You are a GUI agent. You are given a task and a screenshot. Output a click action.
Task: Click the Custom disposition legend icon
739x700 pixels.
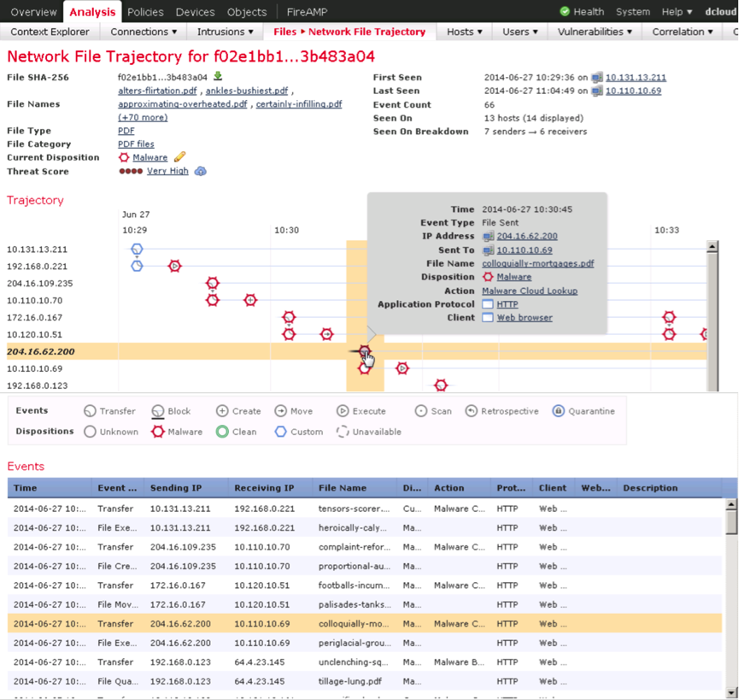coord(280,432)
